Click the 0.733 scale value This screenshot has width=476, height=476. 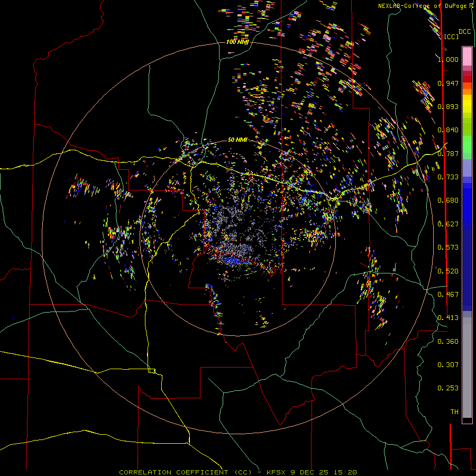(x=448, y=177)
